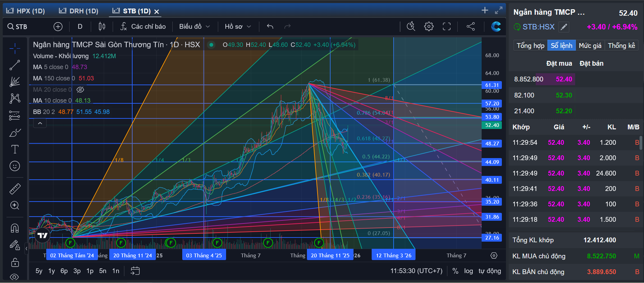Select the Sổ lệnh tab
This screenshot has width=644, height=283.
(x=561, y=46)
